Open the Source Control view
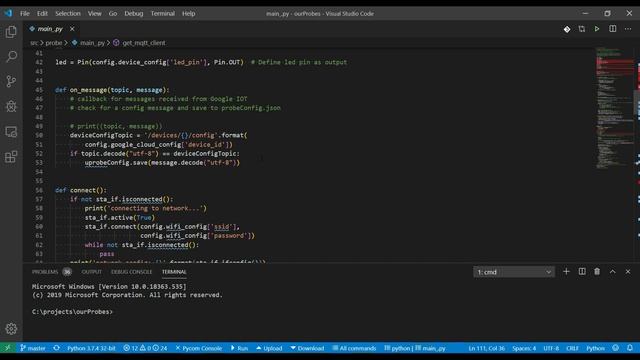640x360 pixels. [11, 81]
